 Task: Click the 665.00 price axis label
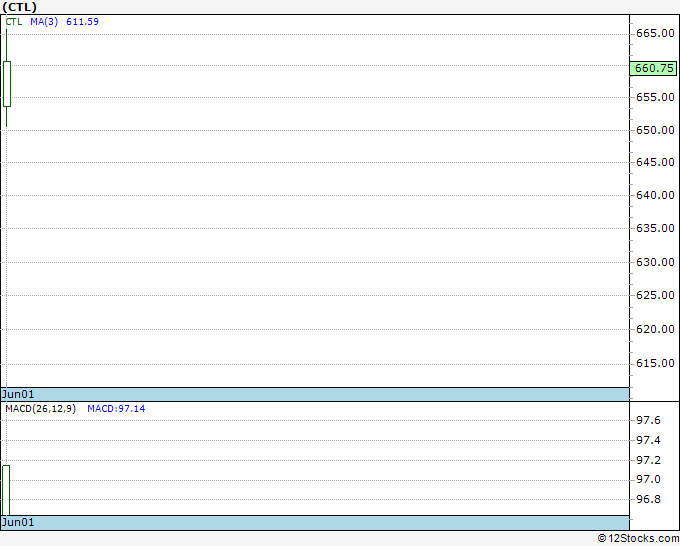pos(655,33)
